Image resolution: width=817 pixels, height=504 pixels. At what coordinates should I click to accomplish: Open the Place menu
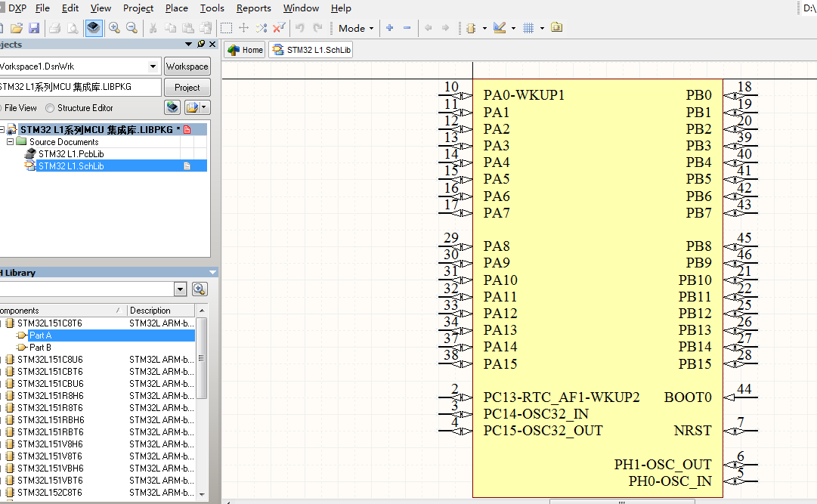coord(177,8)
